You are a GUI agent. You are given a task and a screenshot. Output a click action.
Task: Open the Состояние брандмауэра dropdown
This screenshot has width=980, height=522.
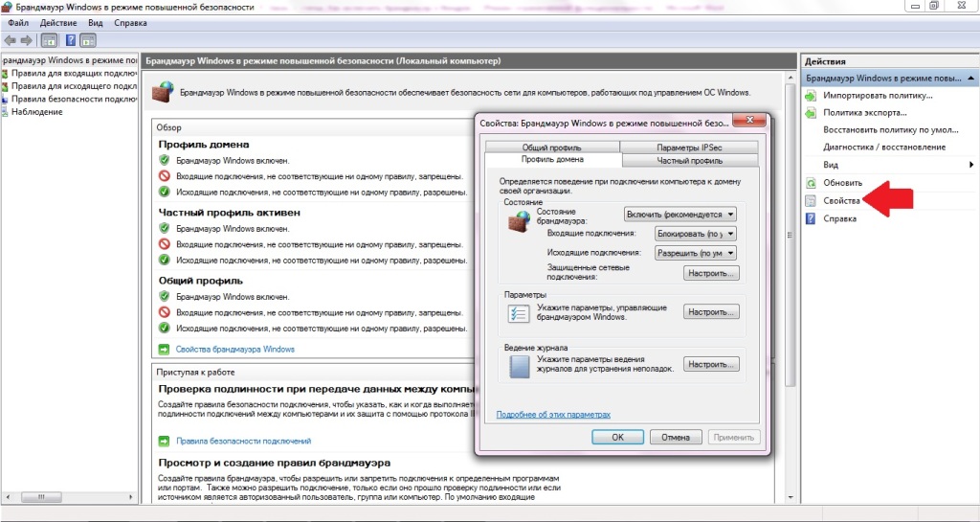click(680, 215)
